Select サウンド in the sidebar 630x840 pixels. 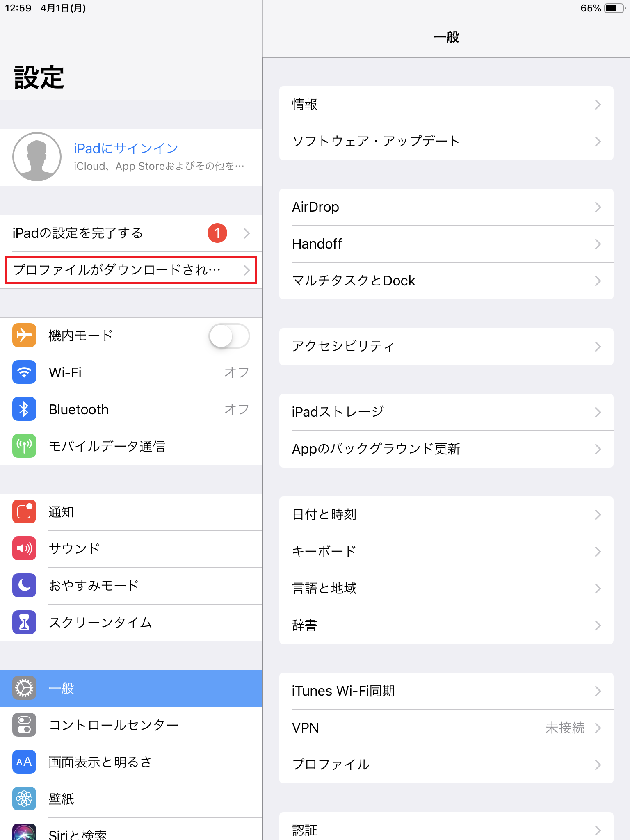131,549
